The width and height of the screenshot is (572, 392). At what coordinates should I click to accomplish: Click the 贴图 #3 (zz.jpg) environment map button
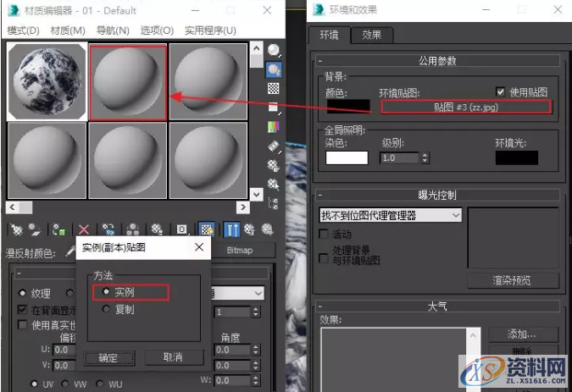pyautogui.click(x=466, y=108)
